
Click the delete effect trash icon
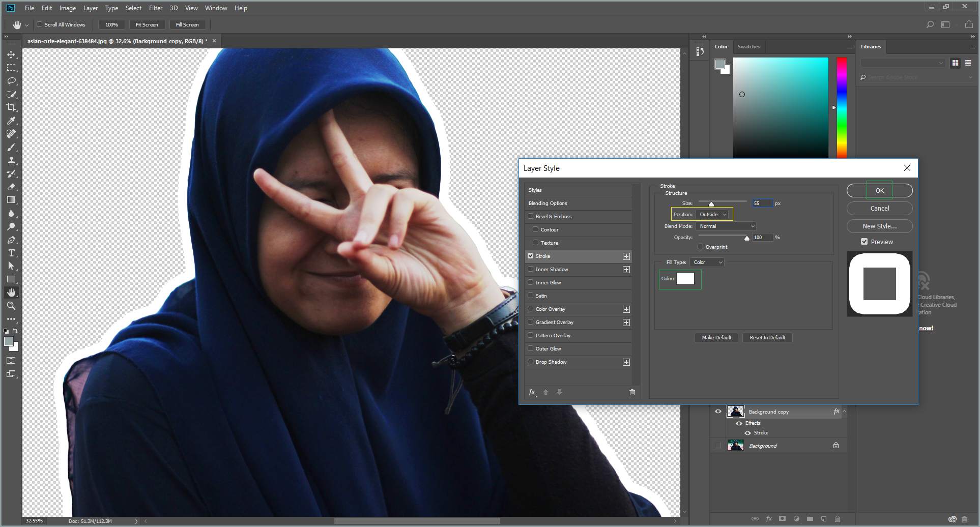pos(632,392)
